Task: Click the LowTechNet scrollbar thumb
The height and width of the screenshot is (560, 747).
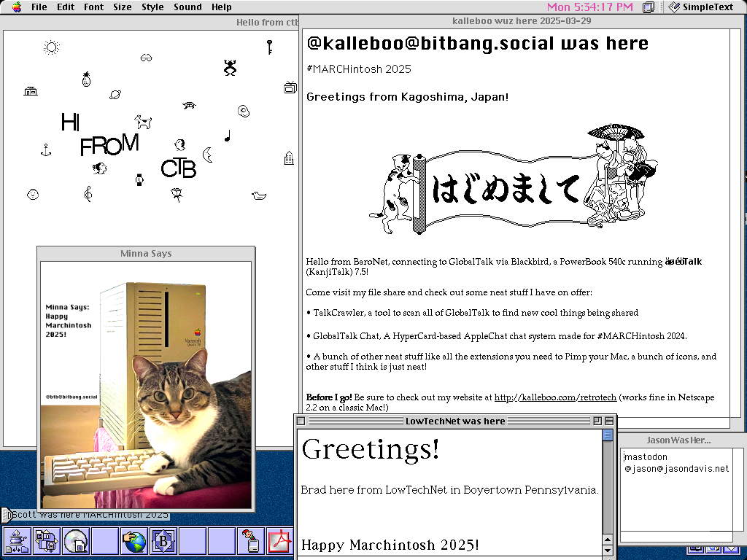Action: point(608,435)
